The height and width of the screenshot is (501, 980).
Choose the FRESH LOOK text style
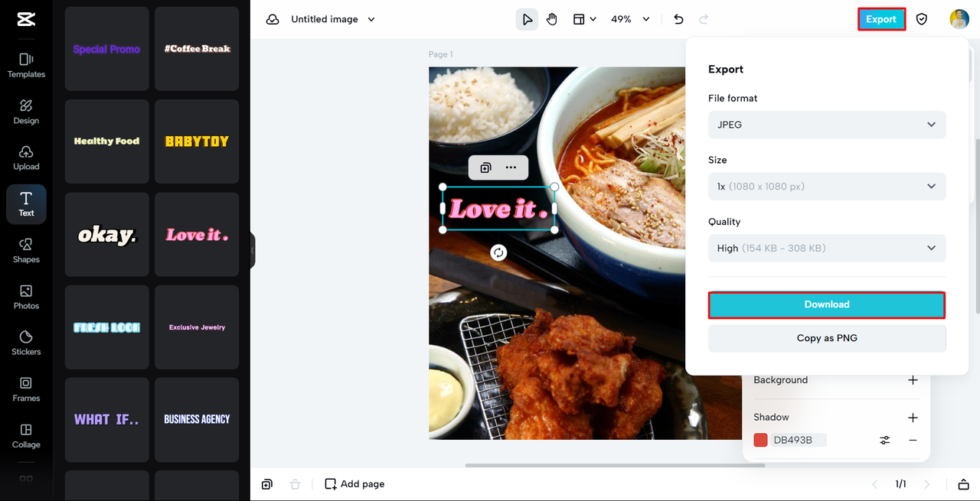(x=106, y=327)
